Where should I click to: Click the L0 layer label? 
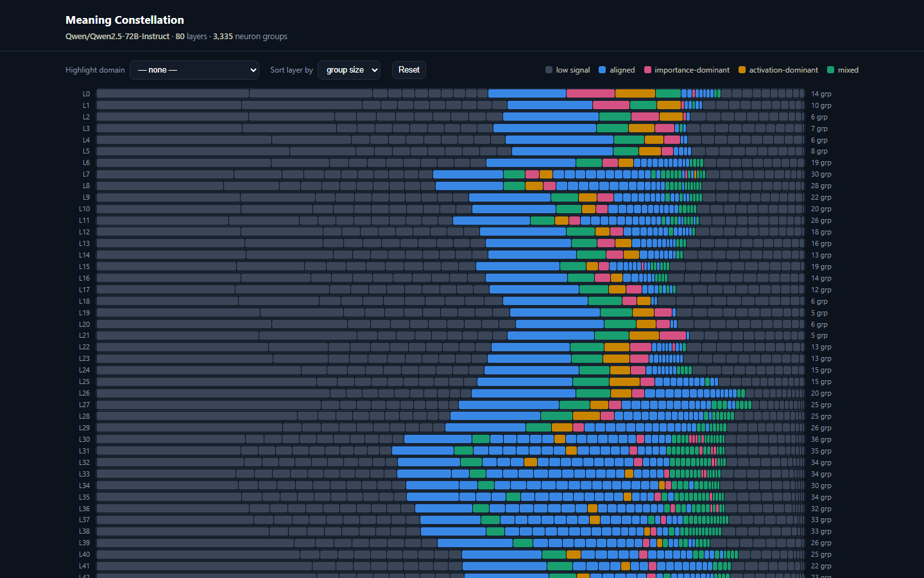pyautogui.click(x=86, y=94)
